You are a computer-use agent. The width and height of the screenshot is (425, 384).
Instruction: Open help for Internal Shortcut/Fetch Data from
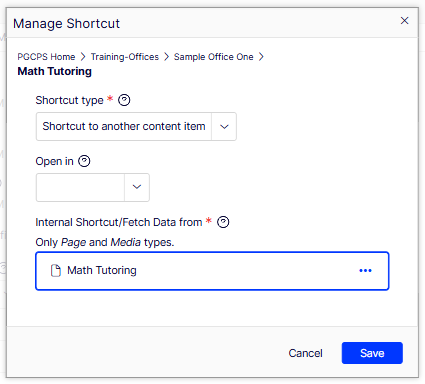(x=223, y=222)
